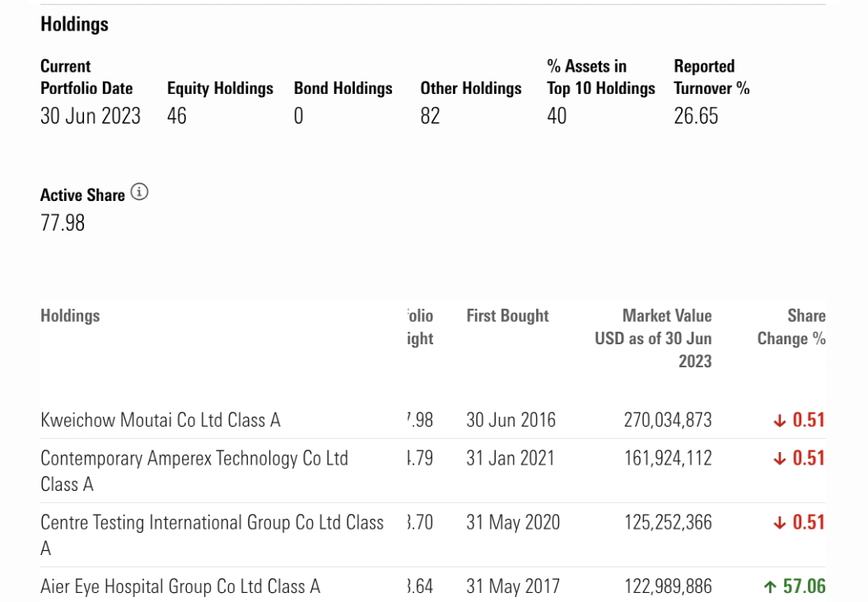868x602 pixels.
Task: Click Reported Turnover % value 26.65
Action: 696,116
